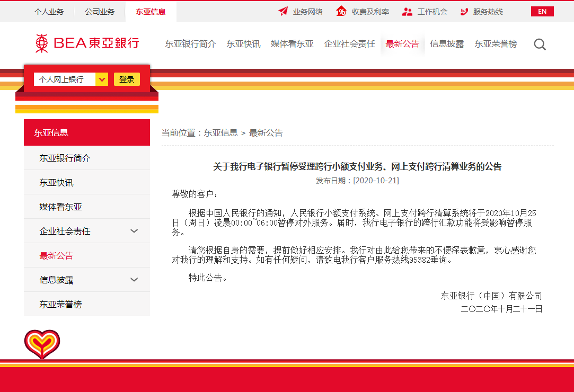This screenshot has width=574, height=392.
Task: Open 媒体看东亚 in the main navigation
Action: pos(292,44)
